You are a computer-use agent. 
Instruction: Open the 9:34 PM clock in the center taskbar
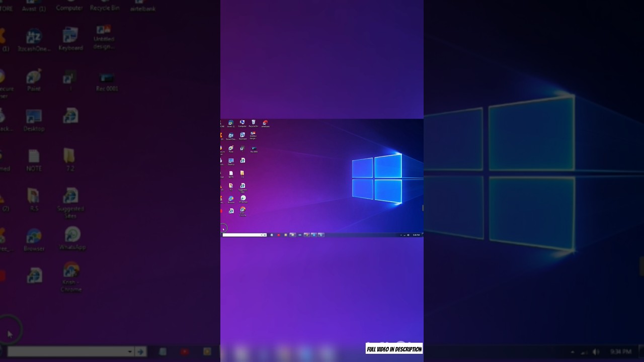tap(416, 235)
